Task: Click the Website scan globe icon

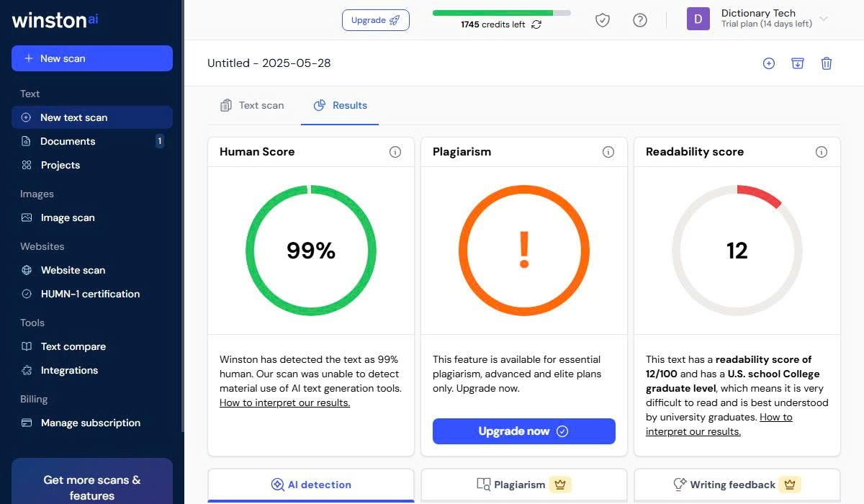Action: coord(27,270)
